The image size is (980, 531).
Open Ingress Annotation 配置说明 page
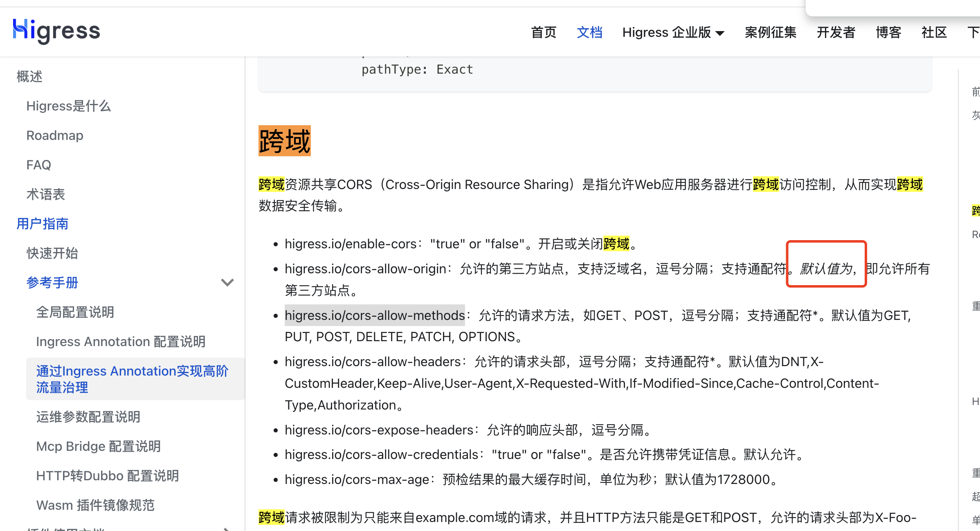[x=121, y=342]
